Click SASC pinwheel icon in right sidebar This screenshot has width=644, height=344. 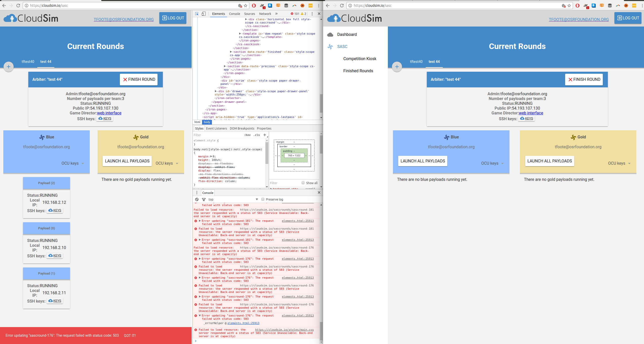[330, 47]
